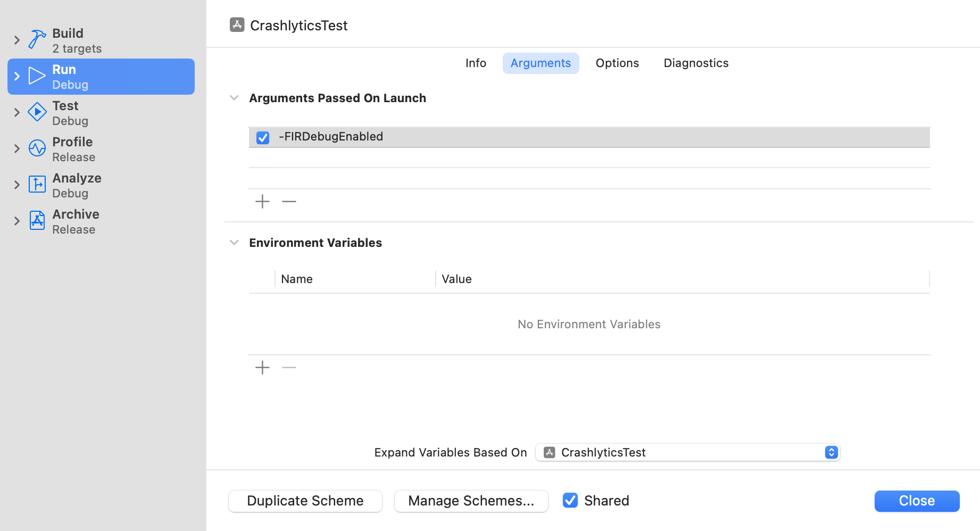
Task: Add an environment variable with plus
Action: click(x=262, y=368)
